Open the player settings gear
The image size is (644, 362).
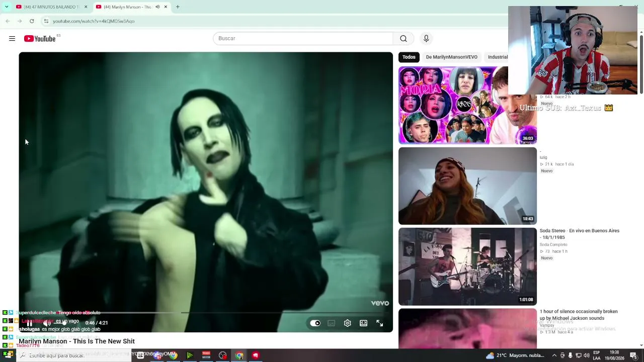point(347,323)
